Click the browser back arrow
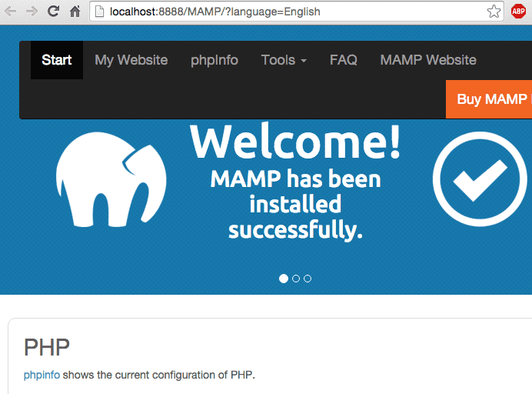Viewport: 532px width, 394px height. tap(10, 12)
